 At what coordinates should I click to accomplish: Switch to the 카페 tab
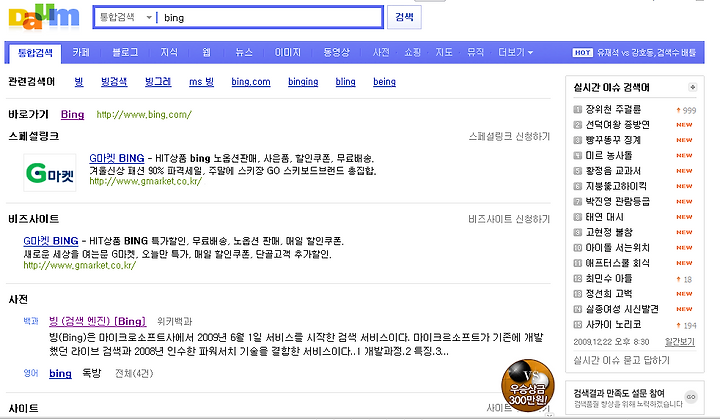81,52
